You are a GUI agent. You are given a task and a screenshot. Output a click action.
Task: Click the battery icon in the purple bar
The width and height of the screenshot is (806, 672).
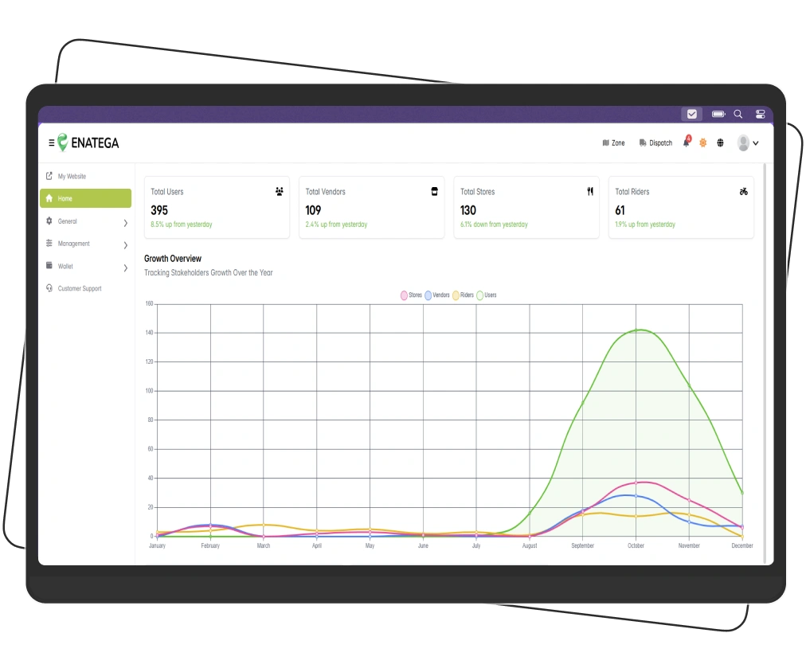tap(718, 114)
